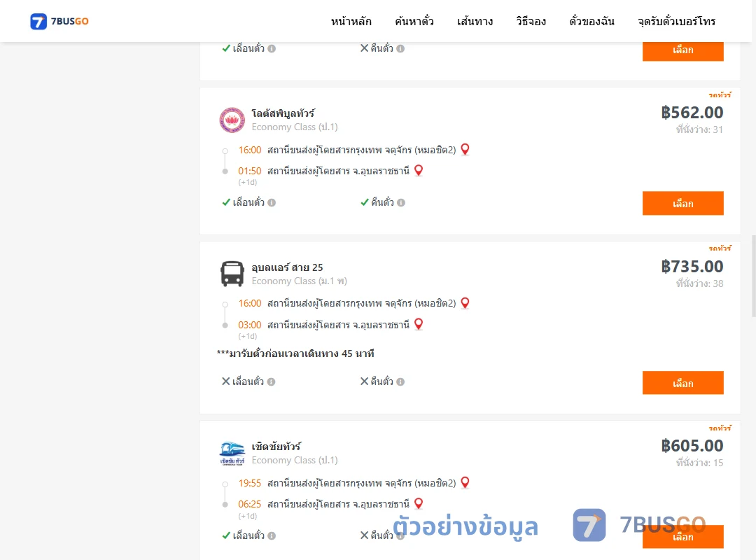
Task: Select the ฿605.00 เชิดชัยทัวร์ trip with เลือก
Action: point(682,537)
